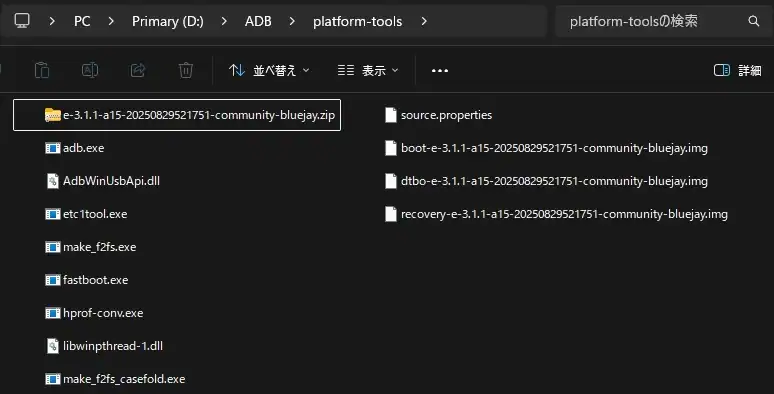This screenshot has height=394, width=774.
Task: Select the libwinpthread-1.dll file name
Action: point(113,346)
